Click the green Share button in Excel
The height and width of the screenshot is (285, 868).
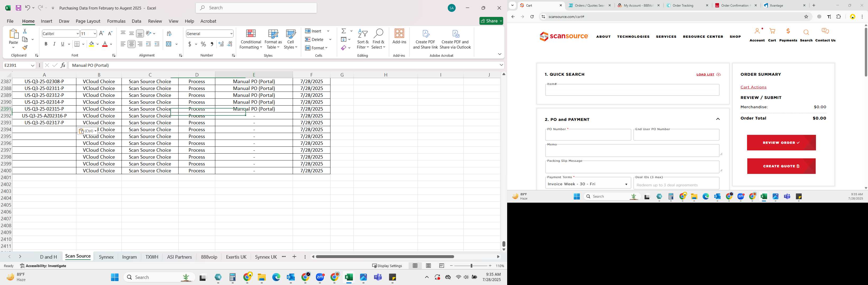[491, 21]
